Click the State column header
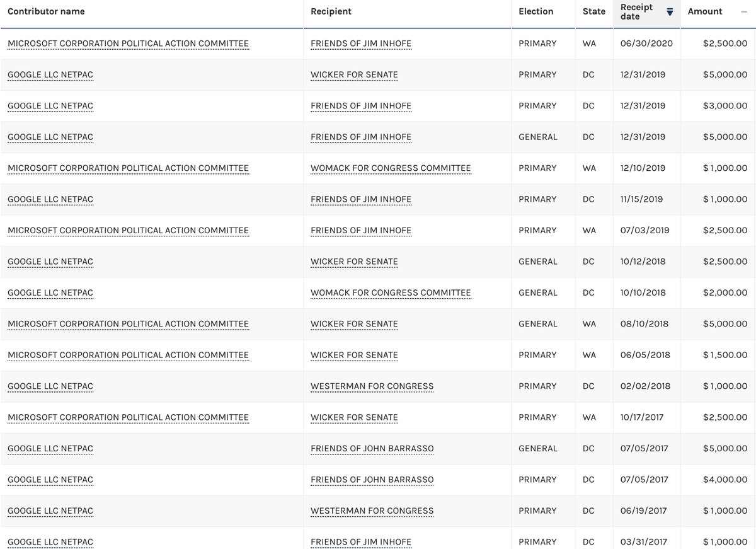This screenshot has height=549, width=756. coord(593,11)
